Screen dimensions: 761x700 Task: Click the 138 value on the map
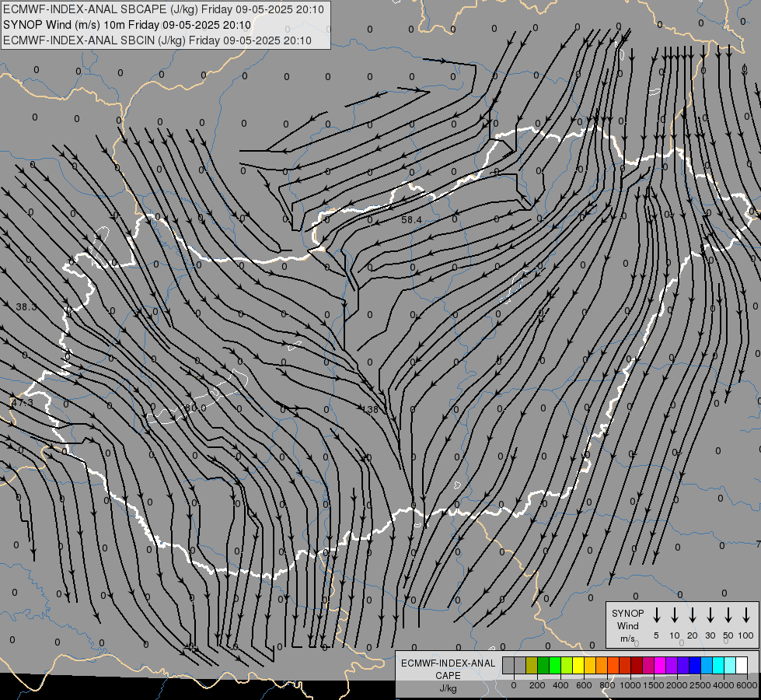click(x=370, y=410)
